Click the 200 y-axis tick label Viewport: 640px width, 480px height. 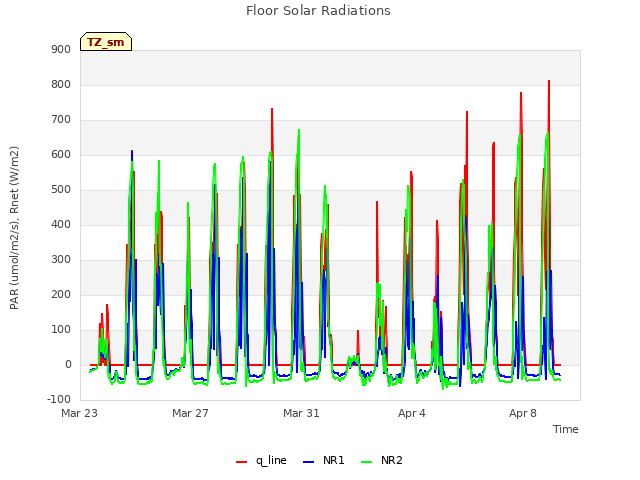coord(61,295)
